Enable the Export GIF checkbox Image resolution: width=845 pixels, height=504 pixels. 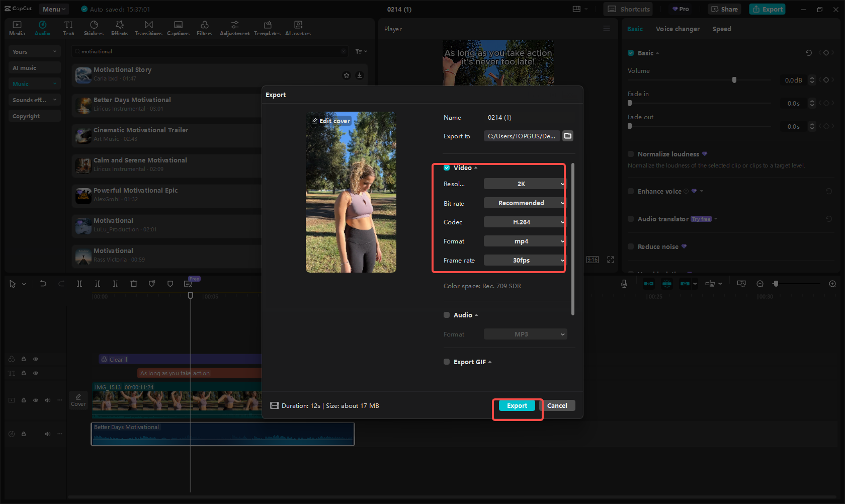click(447, 362)
